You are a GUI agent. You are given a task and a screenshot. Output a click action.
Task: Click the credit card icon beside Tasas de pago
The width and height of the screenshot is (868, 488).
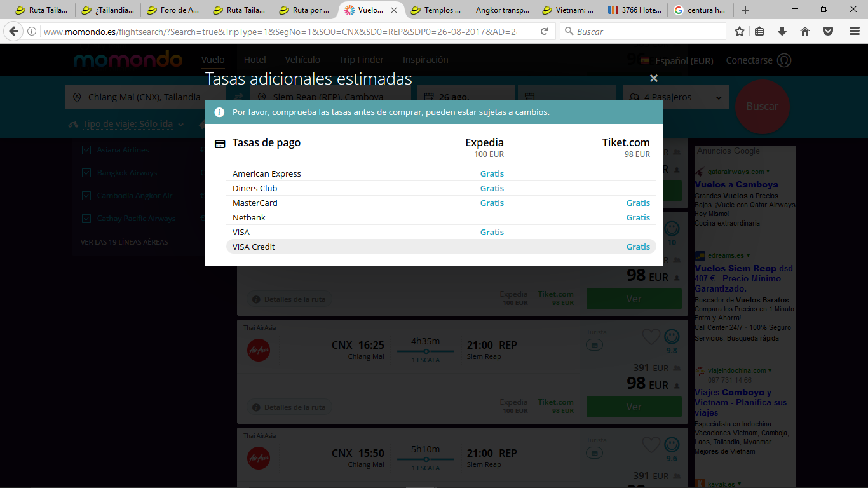click(220, 144)
